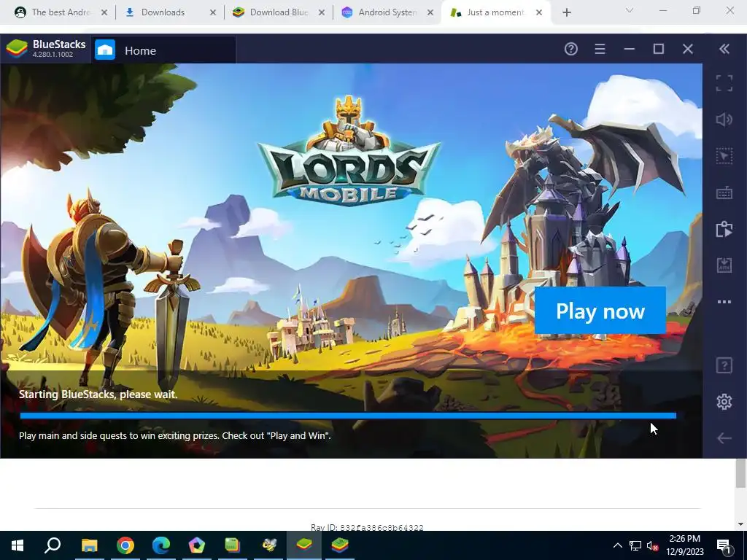Viewport: 747px width, 560px height.
Task: Click the 'Play and Win' tip text
Action: pyautogui.click(x=175, y=435)
